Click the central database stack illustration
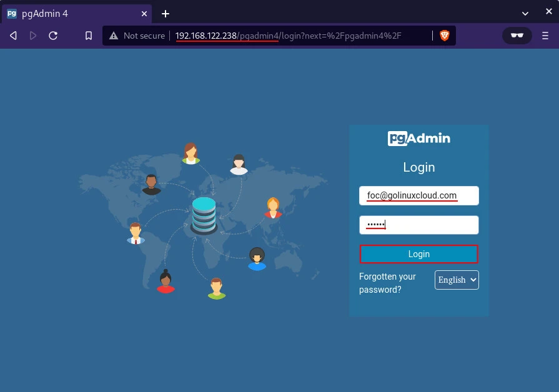 point(204,215)
